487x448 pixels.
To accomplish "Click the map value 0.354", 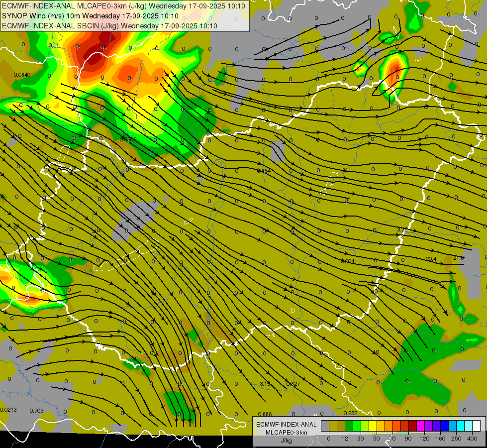I will click(264, 171).
